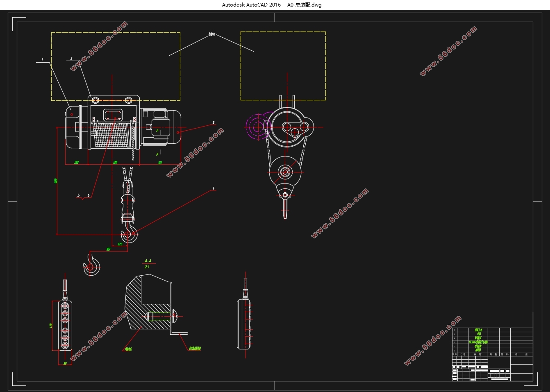Click the wire rope drum in front view
Screen dimensions: 550x392
[x=111, y=136]
